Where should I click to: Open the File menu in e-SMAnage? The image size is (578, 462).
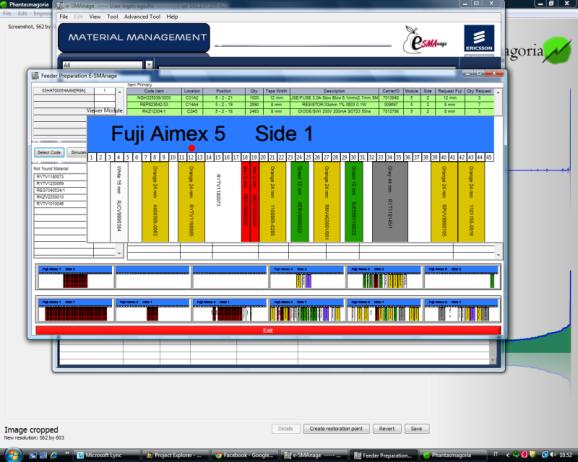pos(64,17)
